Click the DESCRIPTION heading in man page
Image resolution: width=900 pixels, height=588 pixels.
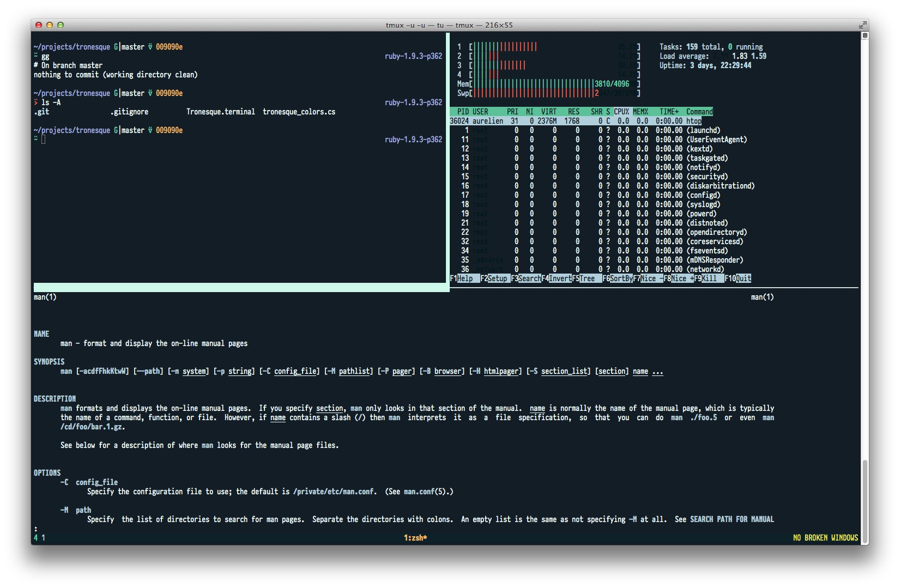55,399
